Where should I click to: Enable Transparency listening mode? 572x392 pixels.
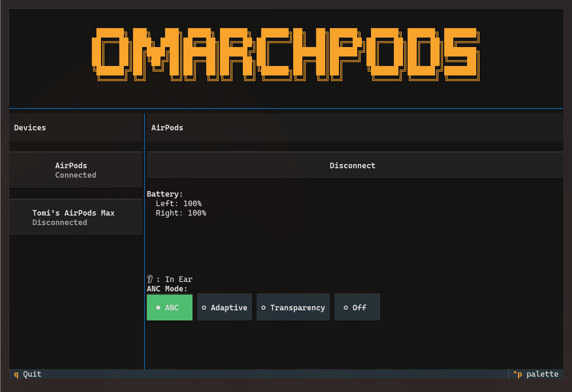coord(293,307)
